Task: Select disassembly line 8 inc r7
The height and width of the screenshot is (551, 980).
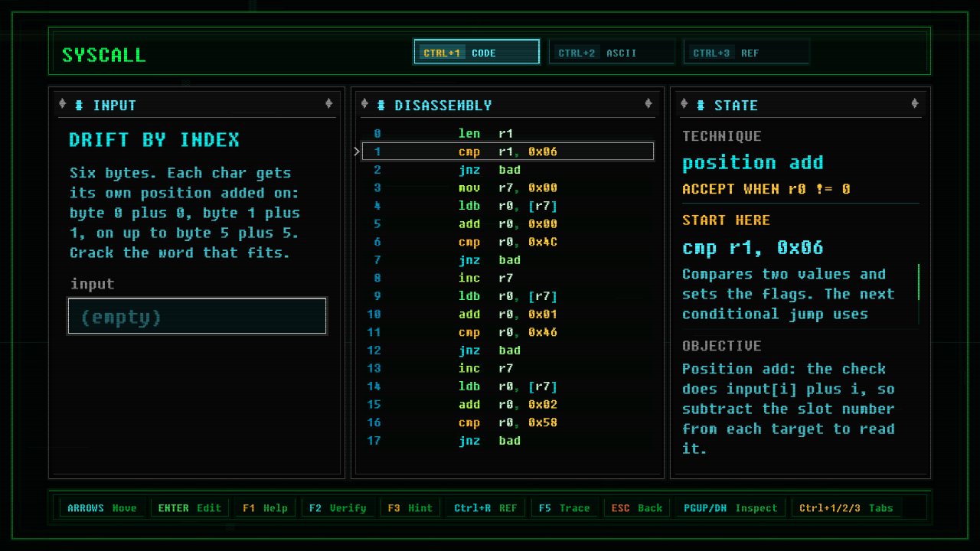Action: point(508,278)
